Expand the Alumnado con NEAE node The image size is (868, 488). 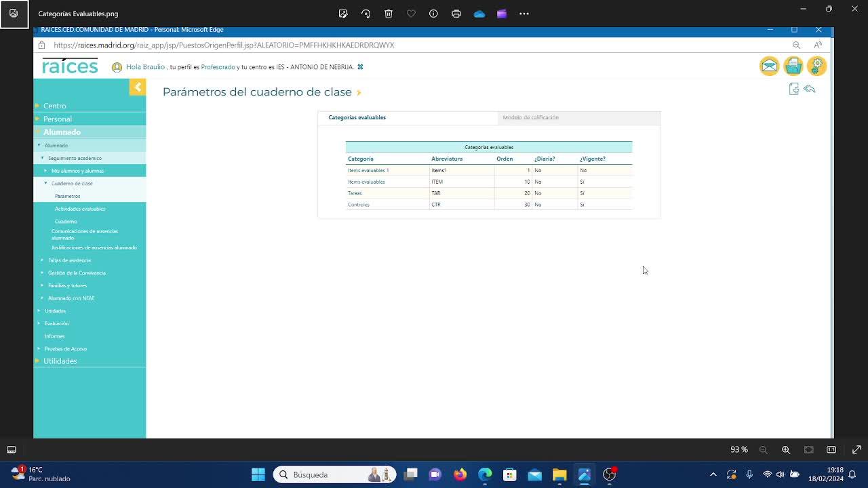tap(42, 298)
